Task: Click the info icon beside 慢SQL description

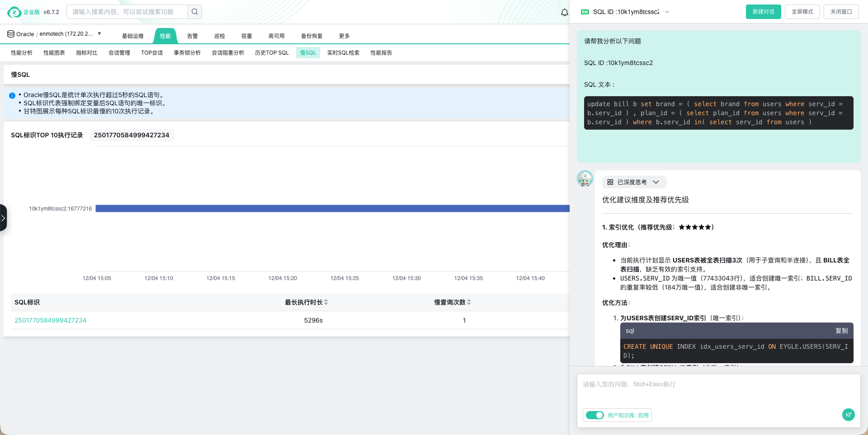Action: (x=12, y=95)
